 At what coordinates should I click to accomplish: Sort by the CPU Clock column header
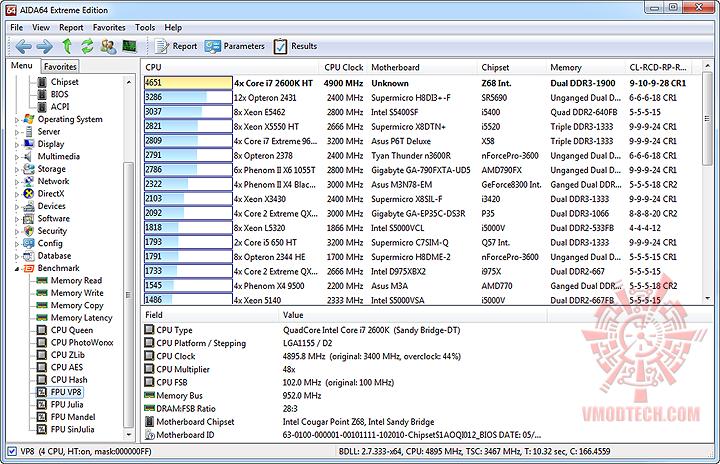coord(344,68)
